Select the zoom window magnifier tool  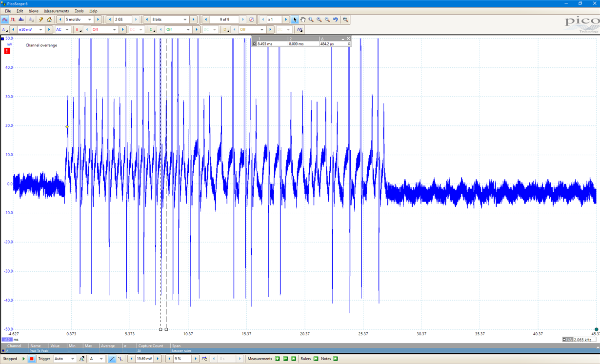point(311,20)
